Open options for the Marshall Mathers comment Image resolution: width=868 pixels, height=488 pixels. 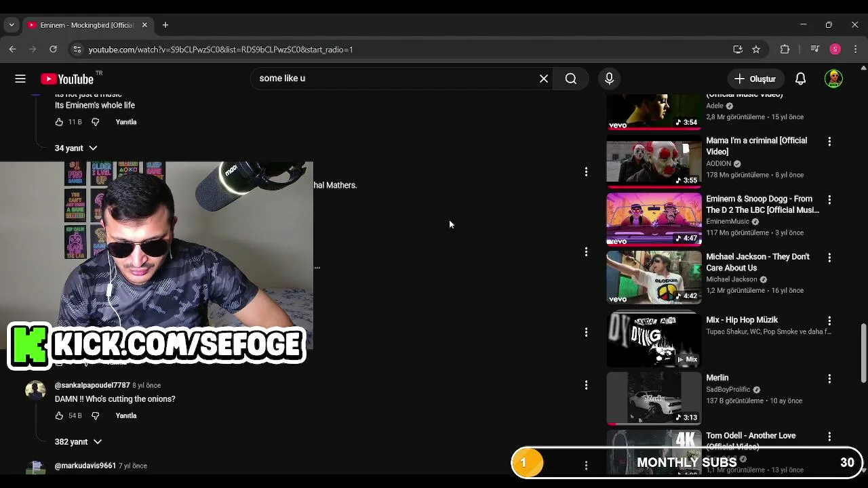pos(586,172)
